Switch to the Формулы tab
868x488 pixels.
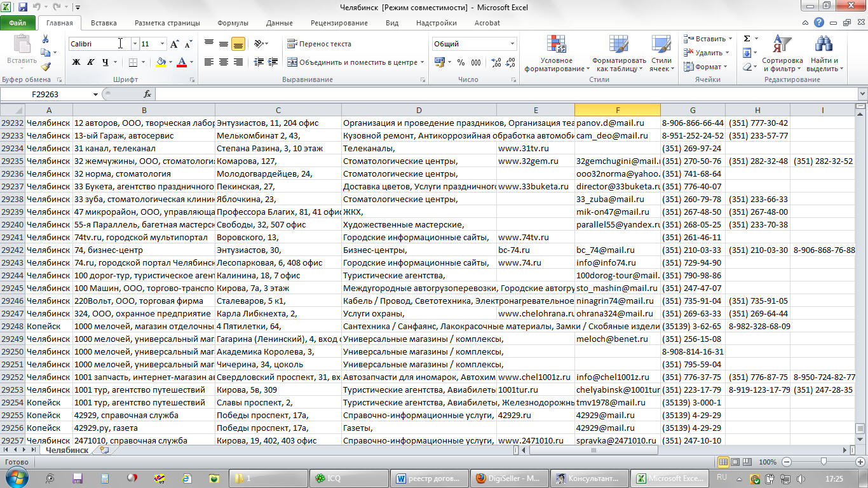(x=233, y=23)
